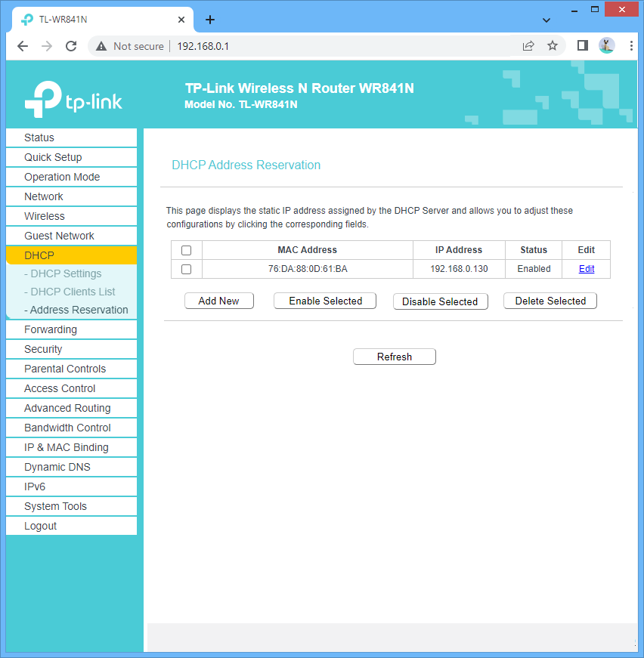Click the Edit column header
The width and height of the screenshot is (644, 658).
click(x=586, y=250)
